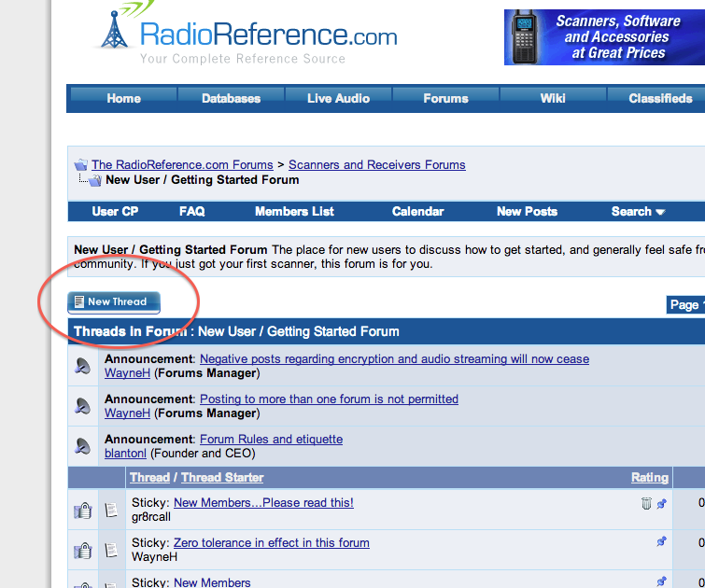Open the forum Calendar

417,211
